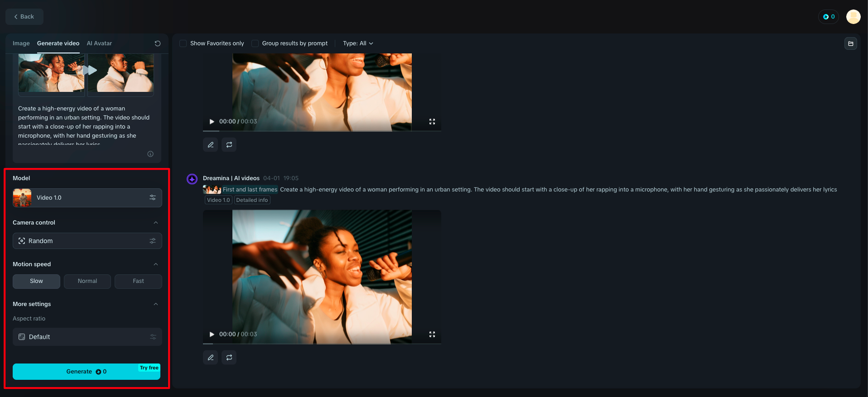
Task: Collapse the Camera control section
Action: 156,223
